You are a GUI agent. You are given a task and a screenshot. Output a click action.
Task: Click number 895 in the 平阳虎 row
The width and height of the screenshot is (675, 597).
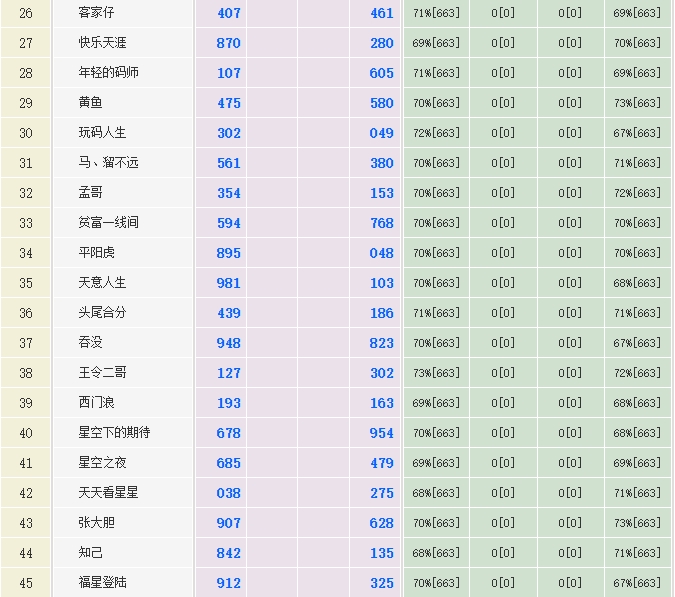click(x=228, y=253)
